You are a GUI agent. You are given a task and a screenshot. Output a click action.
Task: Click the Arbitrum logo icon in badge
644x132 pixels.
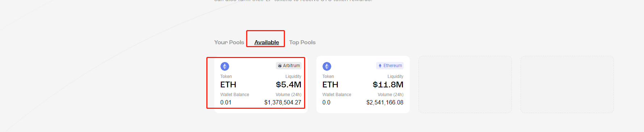[x=280, y=66]
